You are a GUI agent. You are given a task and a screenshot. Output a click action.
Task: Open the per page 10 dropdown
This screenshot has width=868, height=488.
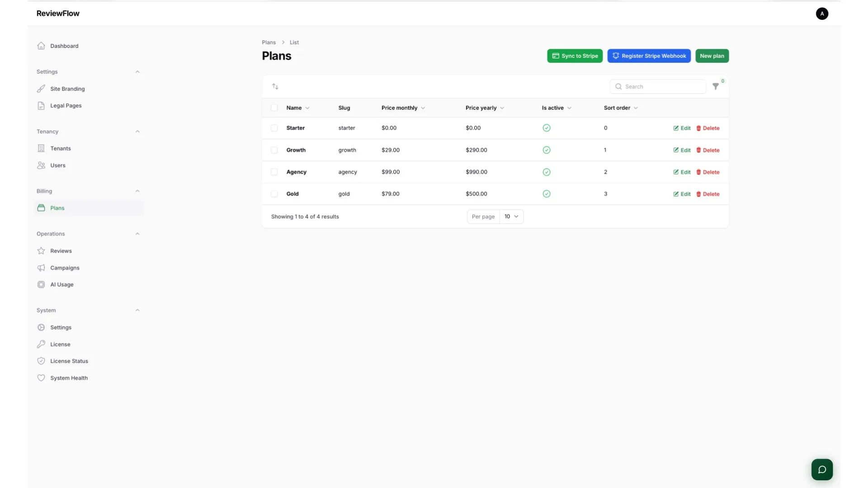pos(511,216)
